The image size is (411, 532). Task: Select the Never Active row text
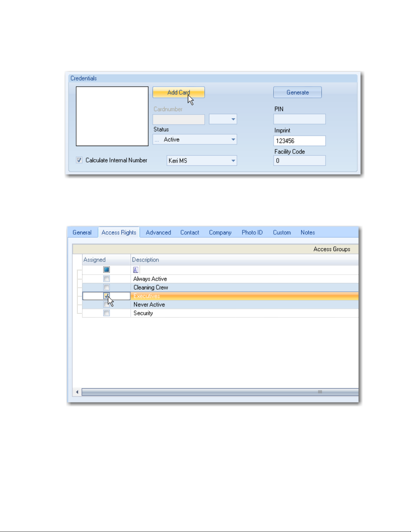pyautogui.click(x=149, y=304)
